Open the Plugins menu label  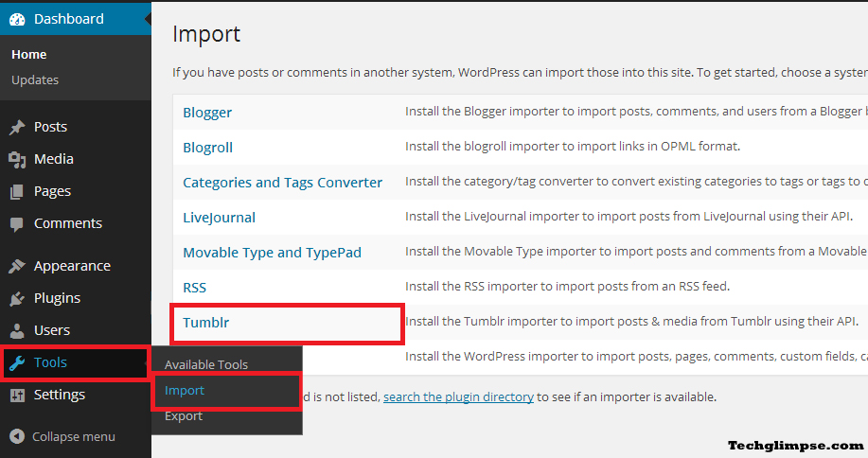pos(57,298)
